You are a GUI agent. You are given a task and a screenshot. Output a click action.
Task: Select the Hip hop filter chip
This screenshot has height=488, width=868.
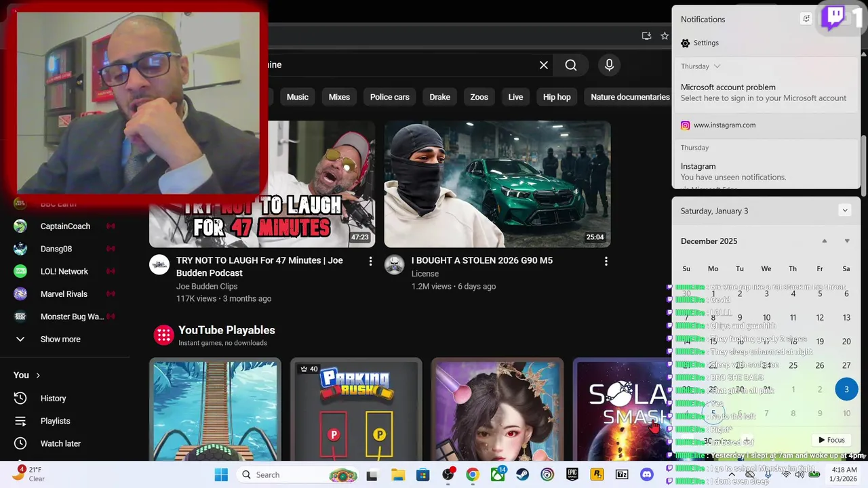click(557, 97)
